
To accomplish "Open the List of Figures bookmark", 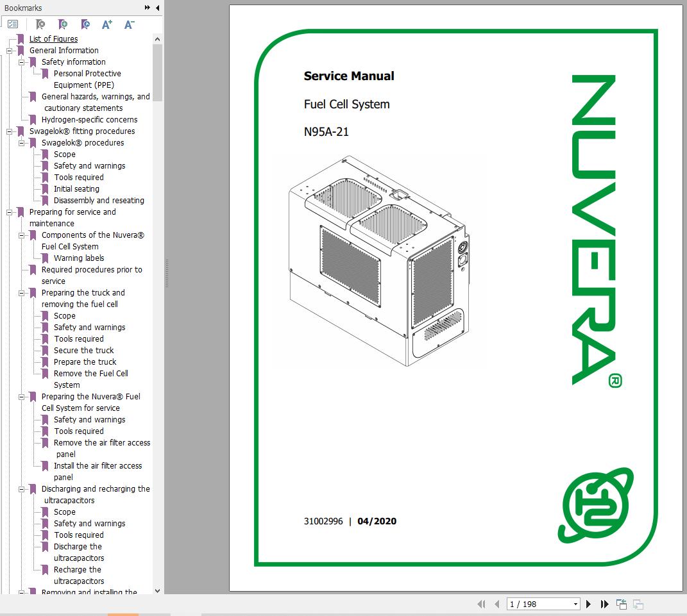I will pyautogui.click(x=53, y=38).
